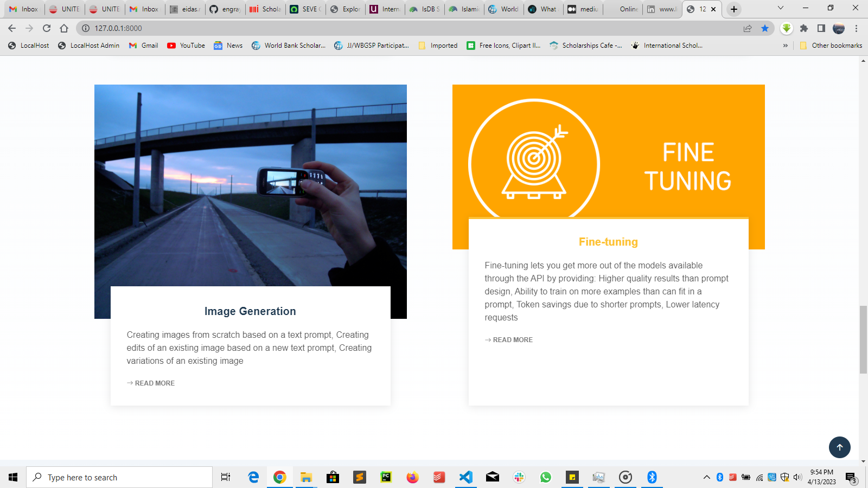This screenshot has height=488, width=868.
Task: Open the browser extensions puzzle icon
Action: [803, 28]
